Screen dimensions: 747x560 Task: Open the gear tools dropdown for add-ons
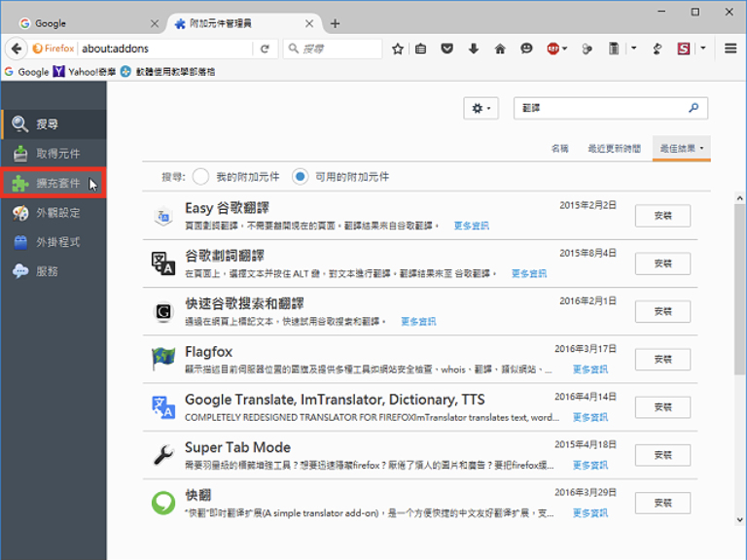[x=480, y=108]
